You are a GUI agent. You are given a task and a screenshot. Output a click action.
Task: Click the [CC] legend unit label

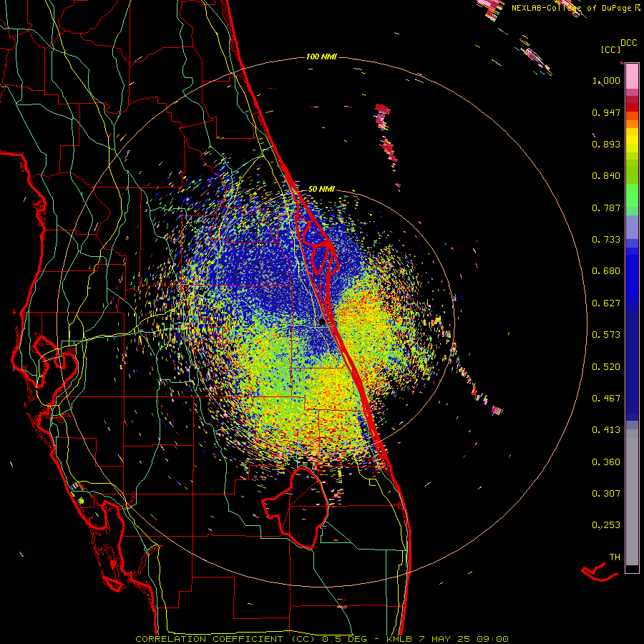click(x=610, y=49)
